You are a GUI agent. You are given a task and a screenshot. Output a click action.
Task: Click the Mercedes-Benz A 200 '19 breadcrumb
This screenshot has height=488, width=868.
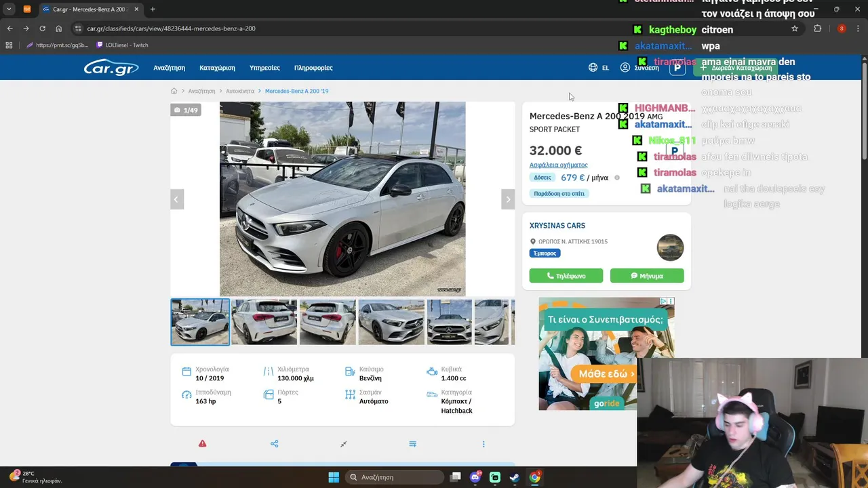pyautogui.click(x=296, y=91)
